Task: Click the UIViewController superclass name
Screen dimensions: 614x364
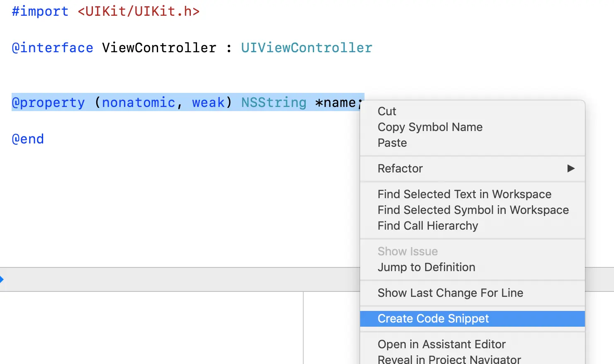Action: click(307, 48)
